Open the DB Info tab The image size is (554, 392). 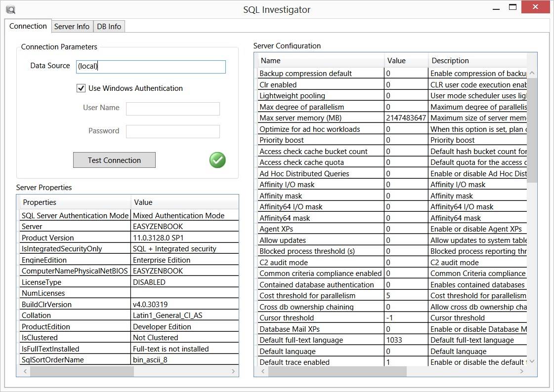pyautogui.click(x=109, y=27)
